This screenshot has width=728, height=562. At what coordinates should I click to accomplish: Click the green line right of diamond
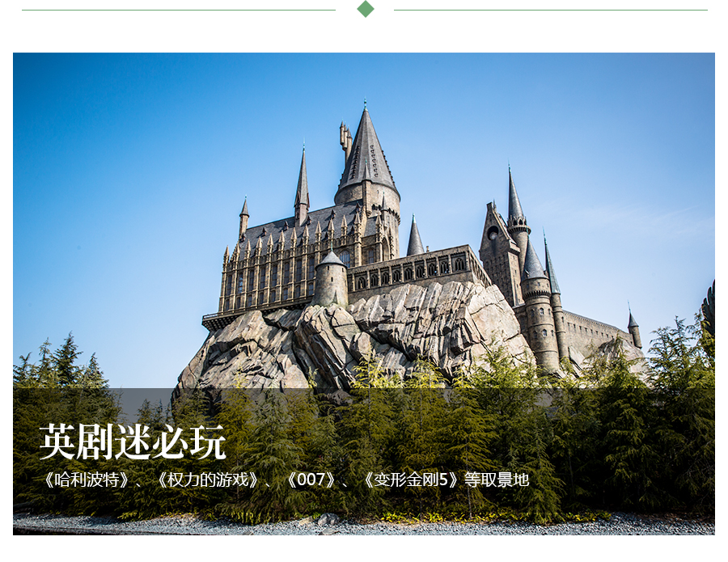(550, 10)
